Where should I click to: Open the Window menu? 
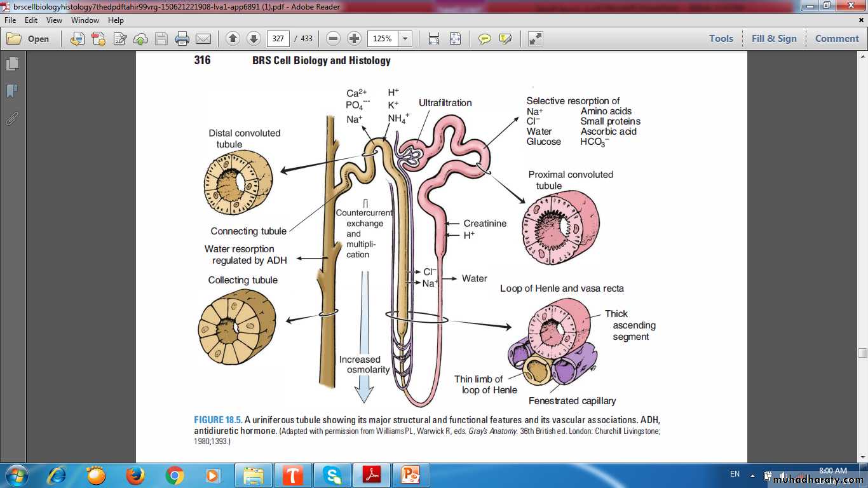click(85, 20)
